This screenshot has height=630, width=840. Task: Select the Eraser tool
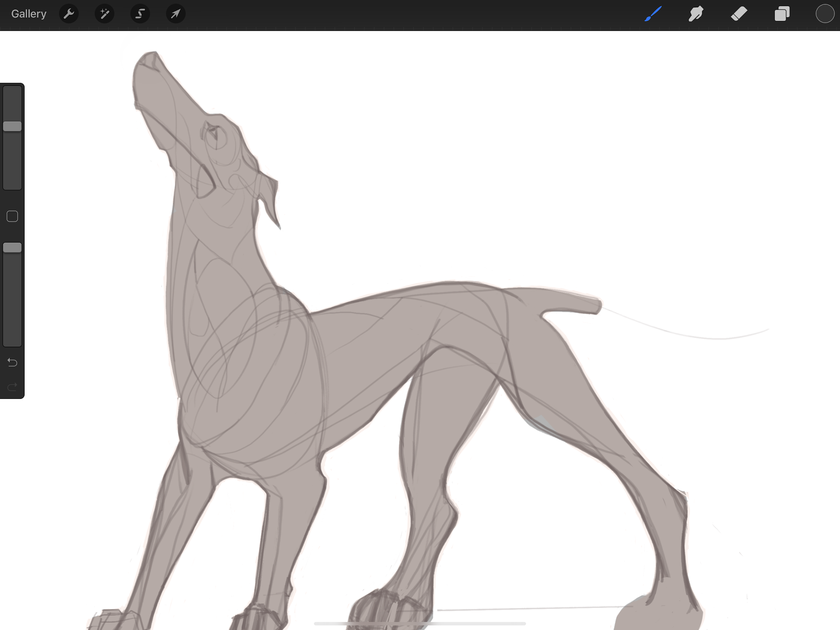click(739, 14)
